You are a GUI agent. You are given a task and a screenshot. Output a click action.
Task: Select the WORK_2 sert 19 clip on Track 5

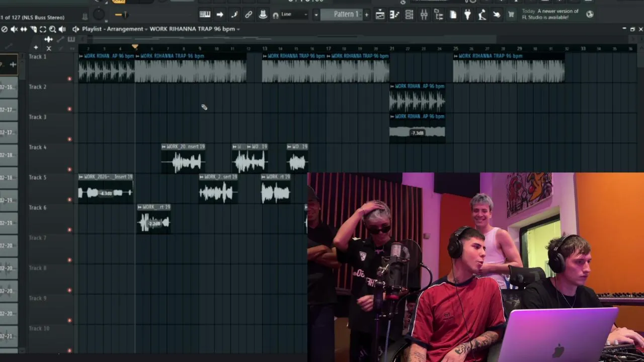tap(218, 189)
